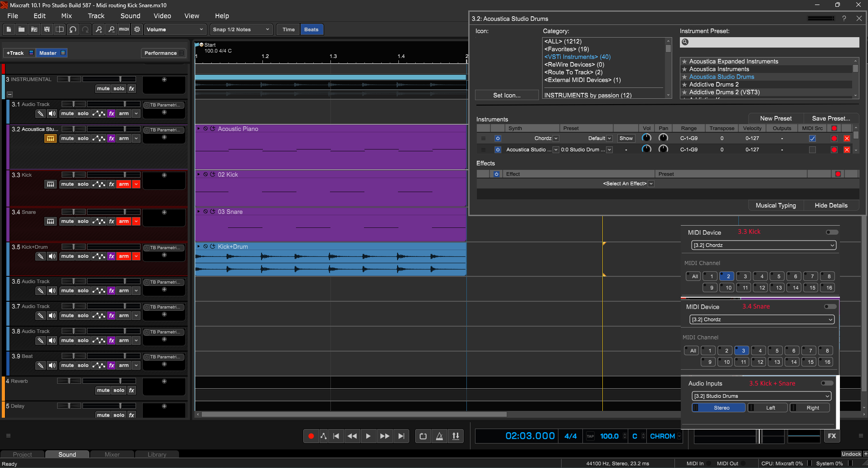Screen dimensions: 868x468
Task: Uncheck MIDI Src checkbox for Chordz
Action: click(812, 138)
